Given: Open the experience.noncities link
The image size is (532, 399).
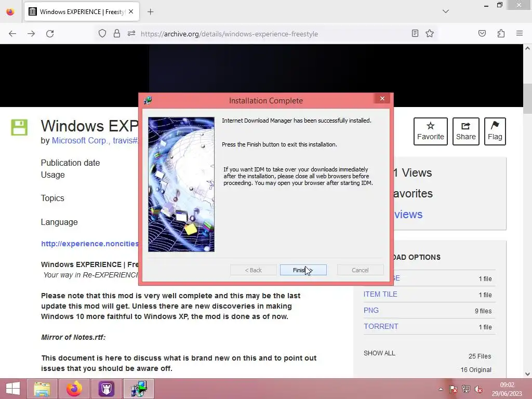Looking at the screenshot, I should [x=89, y=244].
